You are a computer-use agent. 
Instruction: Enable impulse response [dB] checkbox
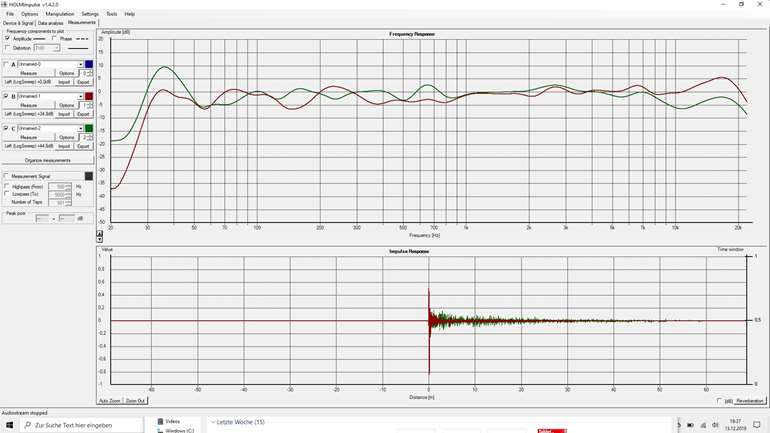[720, 401]
